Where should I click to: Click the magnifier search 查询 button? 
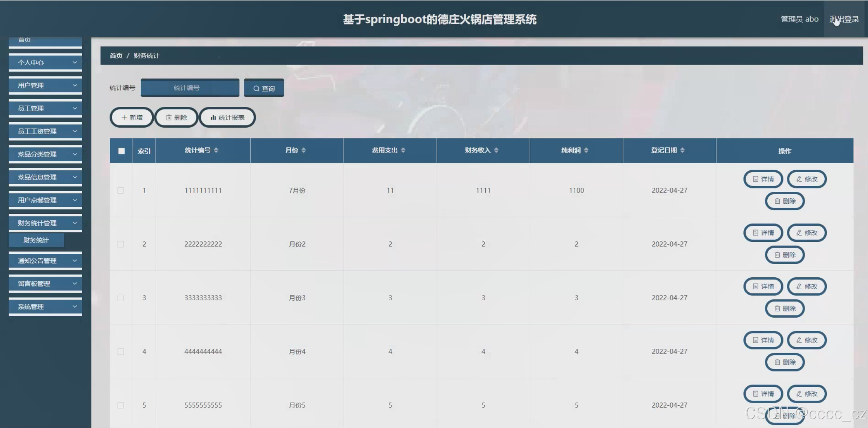264,88
